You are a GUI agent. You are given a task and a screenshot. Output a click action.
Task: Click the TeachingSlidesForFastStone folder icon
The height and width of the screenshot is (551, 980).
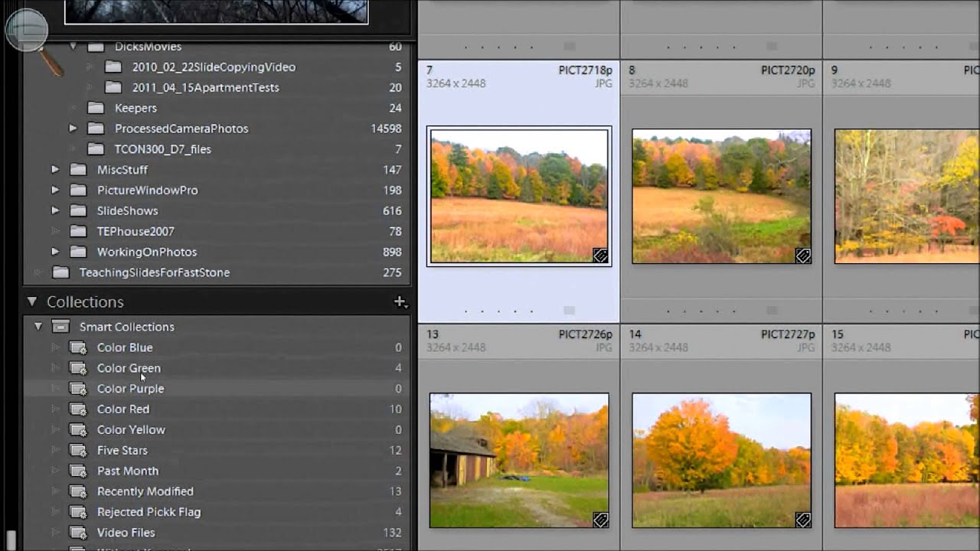(60, 272)
